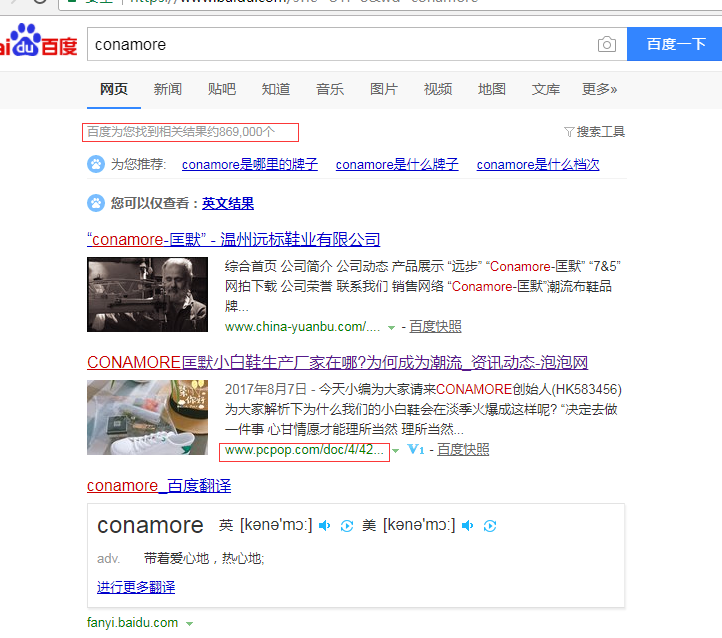Expand arrow next to pcpop.com URL
Viewport: 722px width, 638px height.
click(395, 451)
